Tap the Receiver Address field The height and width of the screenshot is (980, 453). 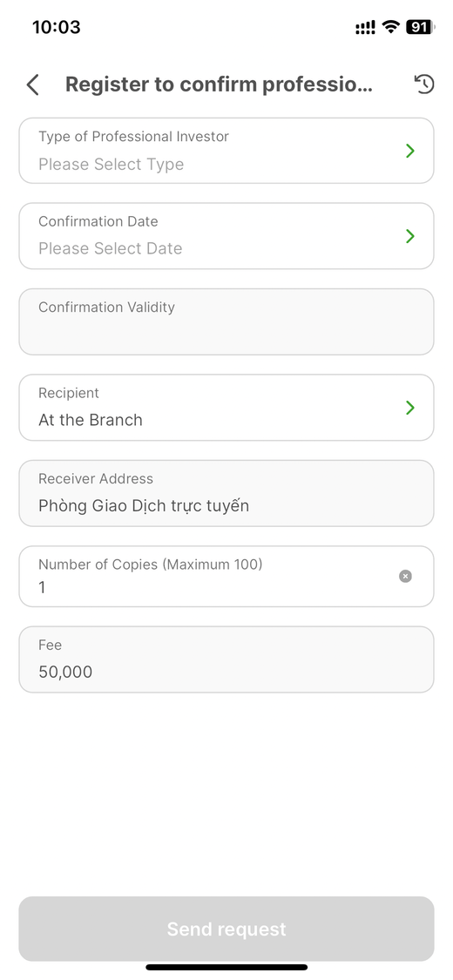click(226, 493)
